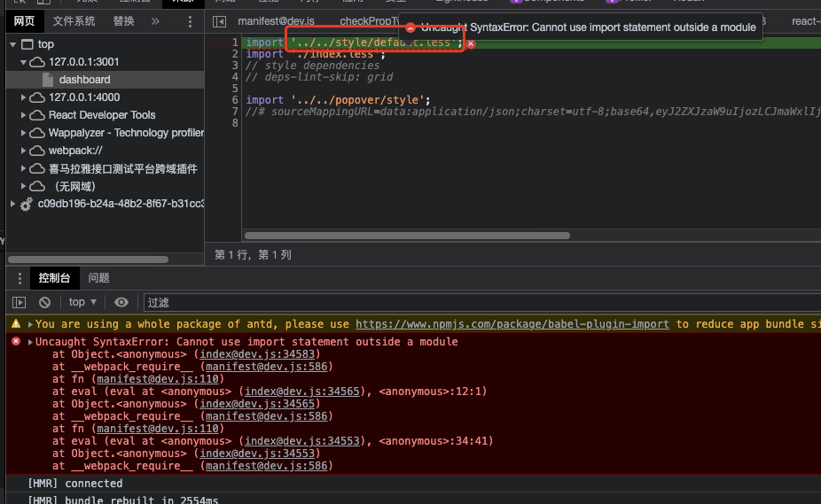Screen dimensions: 821x504
Task: Expand the 127.0.0.1:4000 tree node
Action: pos(23,97)
